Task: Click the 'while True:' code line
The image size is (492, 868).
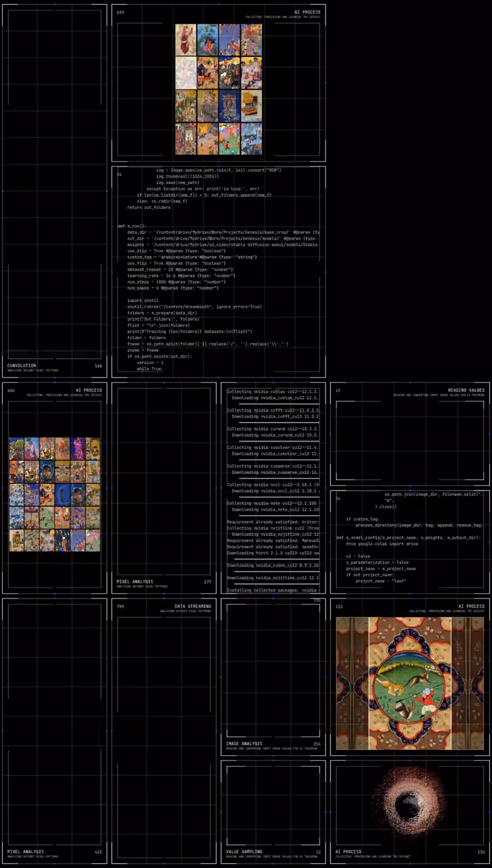Action: (150, 369)
